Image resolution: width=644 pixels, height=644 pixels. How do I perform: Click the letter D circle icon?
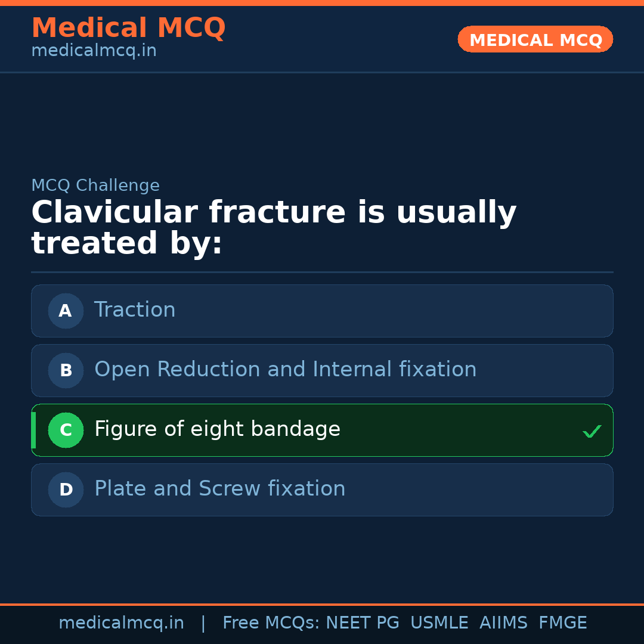(x=66, y=490)
